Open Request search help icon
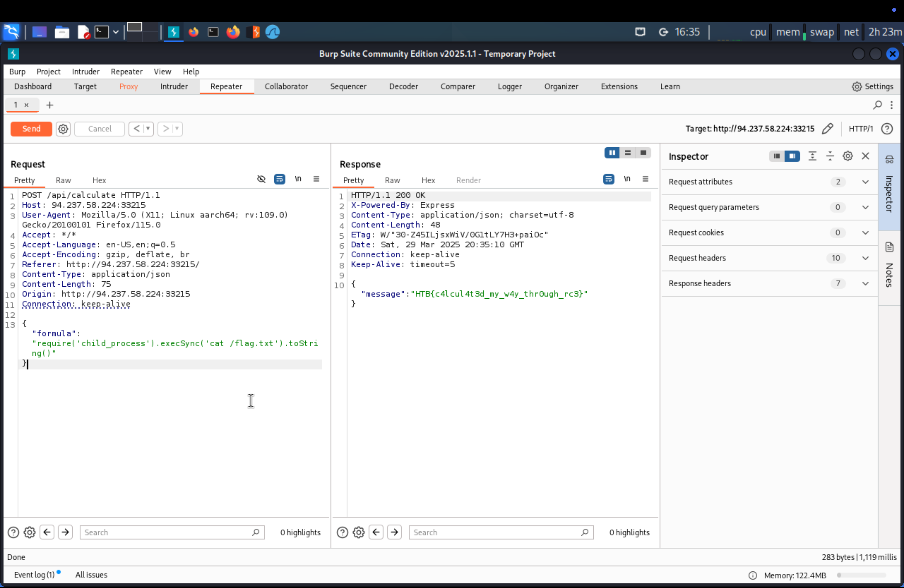The width and height of the screenshot is (904, 588). click(13, 533)
